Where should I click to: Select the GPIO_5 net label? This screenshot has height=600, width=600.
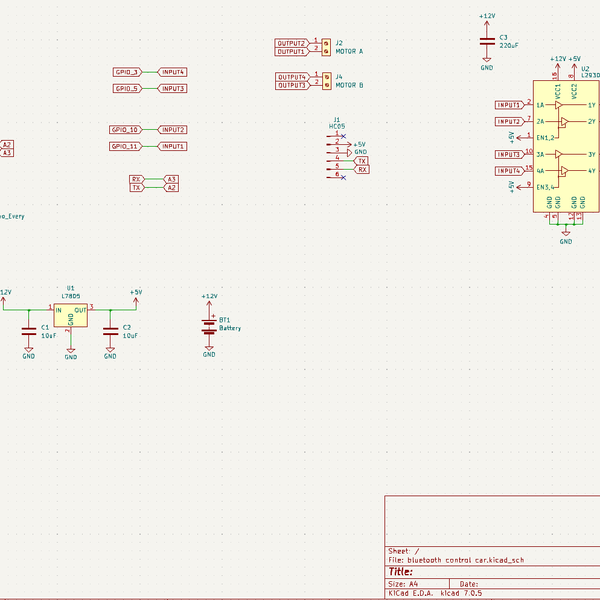click(127, 89)
